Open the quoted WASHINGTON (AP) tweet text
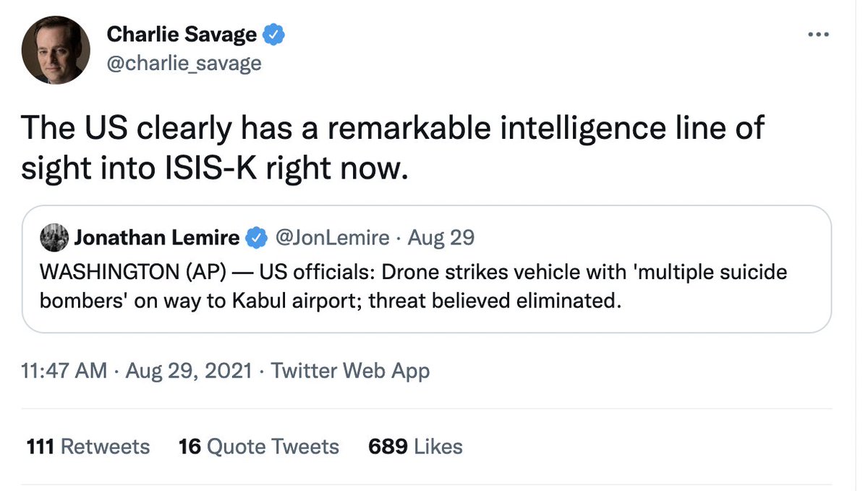868x491 pixels. pyautogui.click(x=413, y=286)
